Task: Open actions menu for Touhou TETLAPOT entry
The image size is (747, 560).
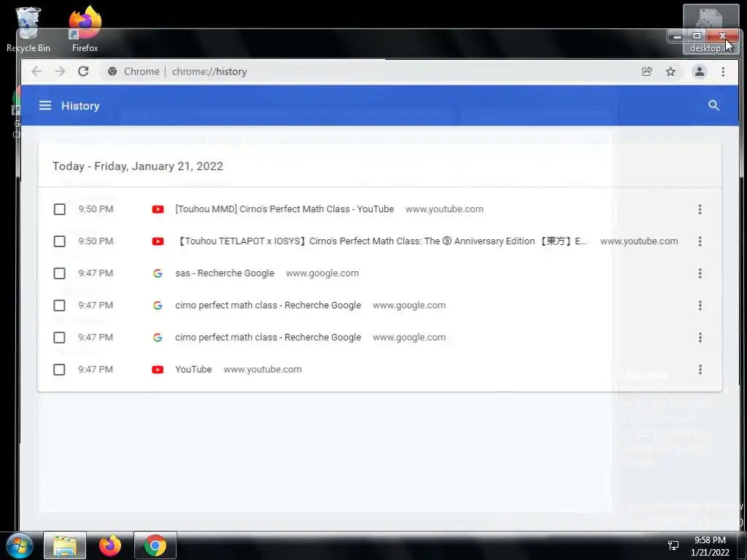Action: pos(700,241)
